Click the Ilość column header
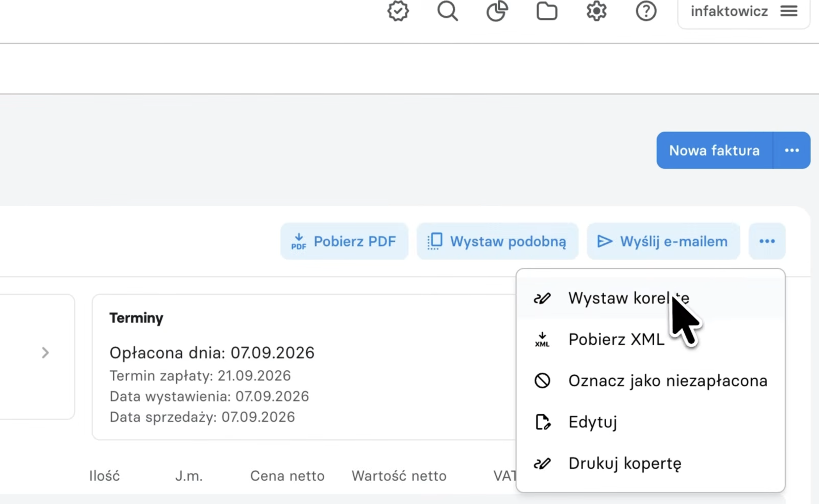This screenshot has width=819, height=504. 105,476
